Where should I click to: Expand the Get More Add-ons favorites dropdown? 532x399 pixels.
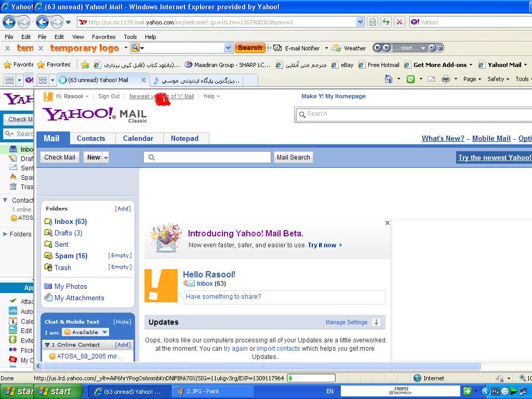(471, 65)
